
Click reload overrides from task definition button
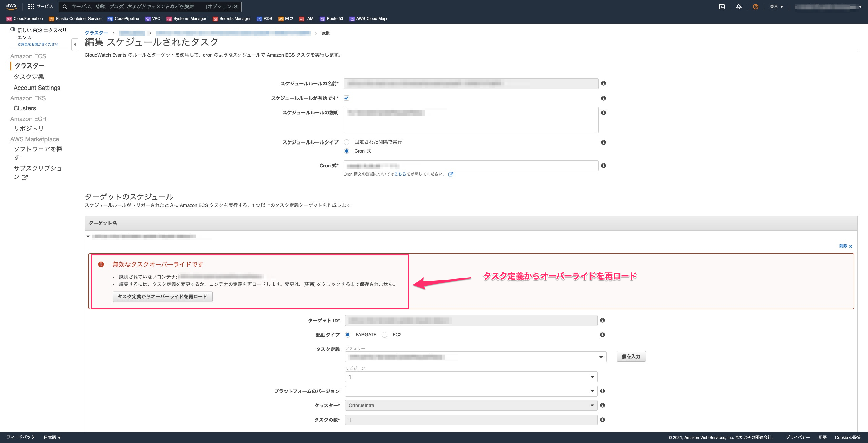coord(162,297)
